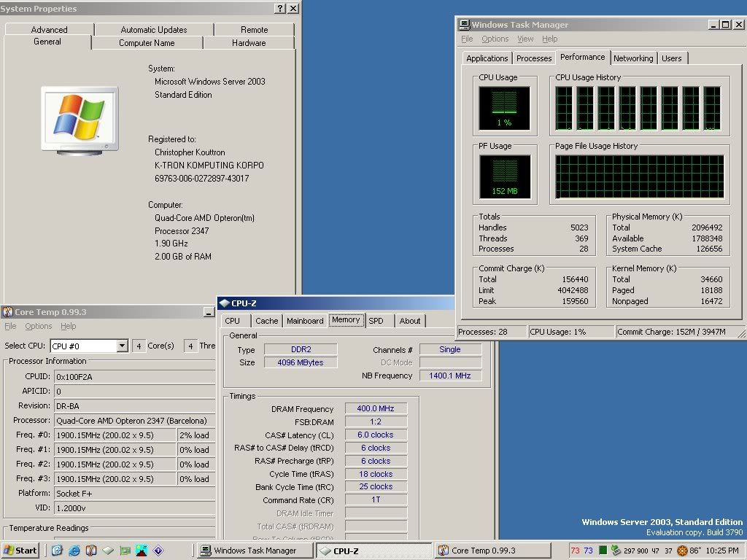The width and height of the screenshot is (747, 560).
Task: Switch to Task Manager Applications tab
Action: (487, 58)
